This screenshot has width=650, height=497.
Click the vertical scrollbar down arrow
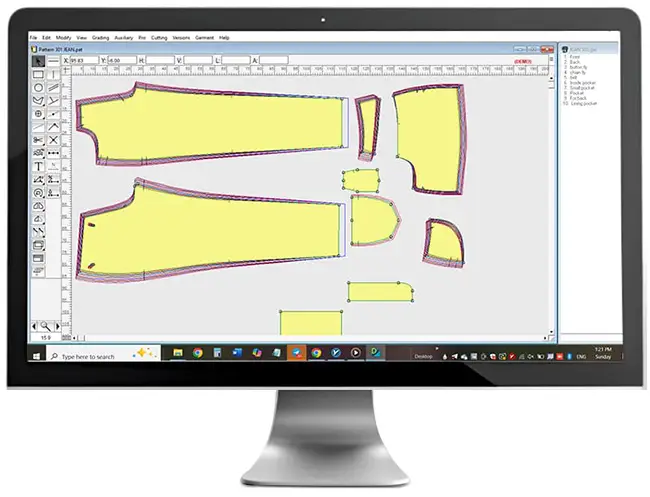551,332
